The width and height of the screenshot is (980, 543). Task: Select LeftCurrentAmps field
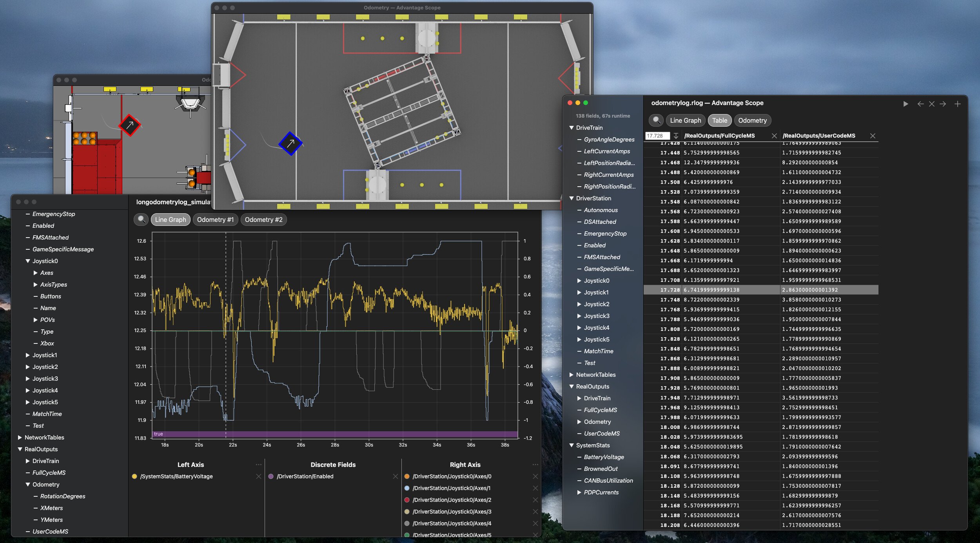click(x=607, y=151)
